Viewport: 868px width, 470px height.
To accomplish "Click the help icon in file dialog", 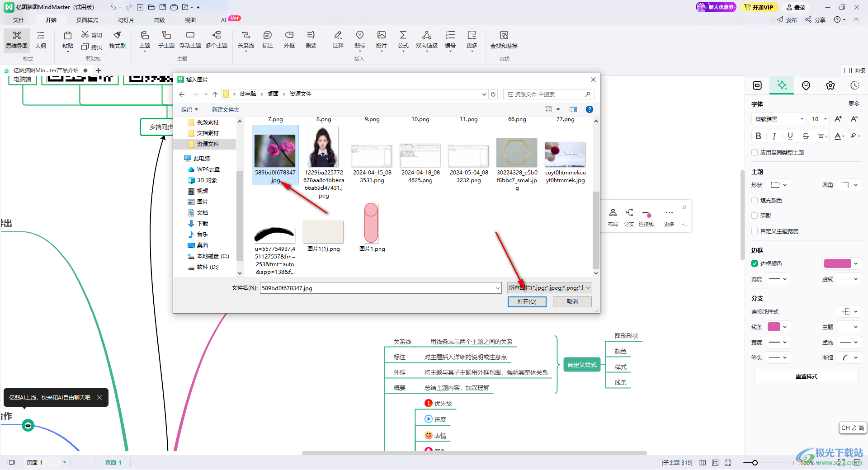I will pyautogui.click(x=590, y=109).
